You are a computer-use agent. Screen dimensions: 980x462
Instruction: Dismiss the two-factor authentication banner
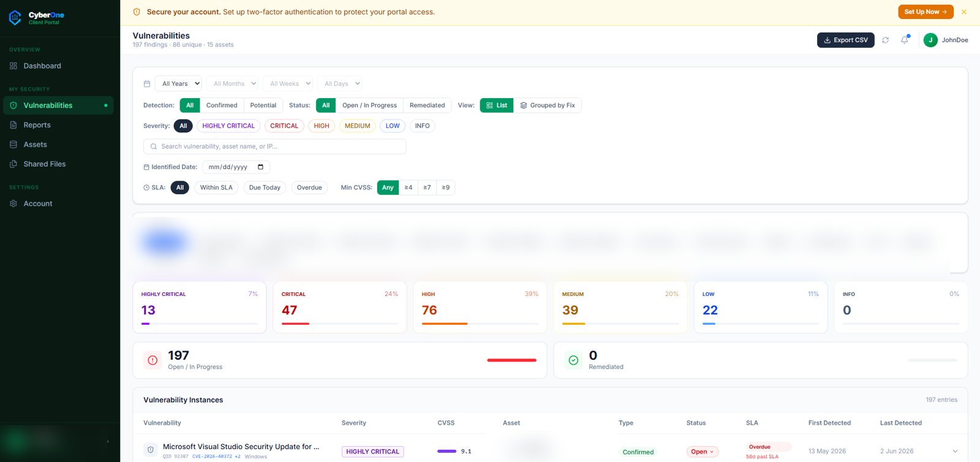point(964,12)
